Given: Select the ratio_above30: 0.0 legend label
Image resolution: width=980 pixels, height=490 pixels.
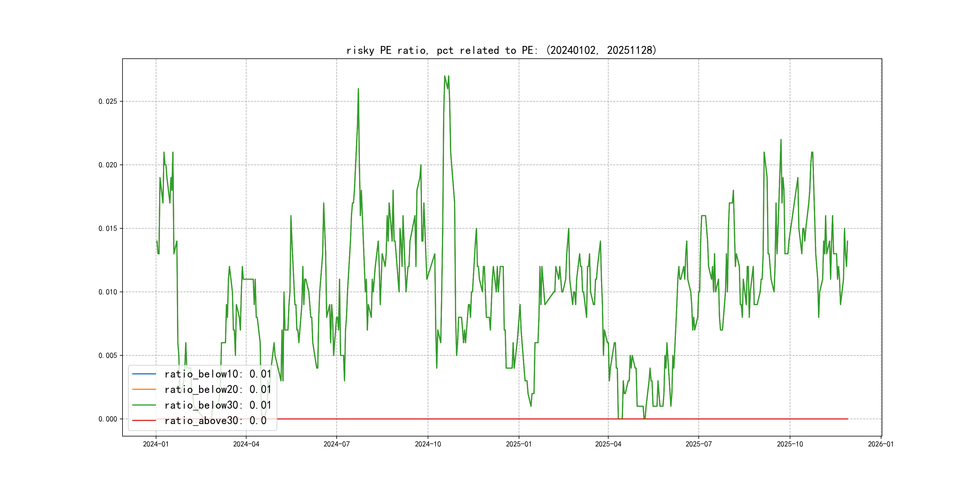Looking at the screenshot, I should 215,421.
